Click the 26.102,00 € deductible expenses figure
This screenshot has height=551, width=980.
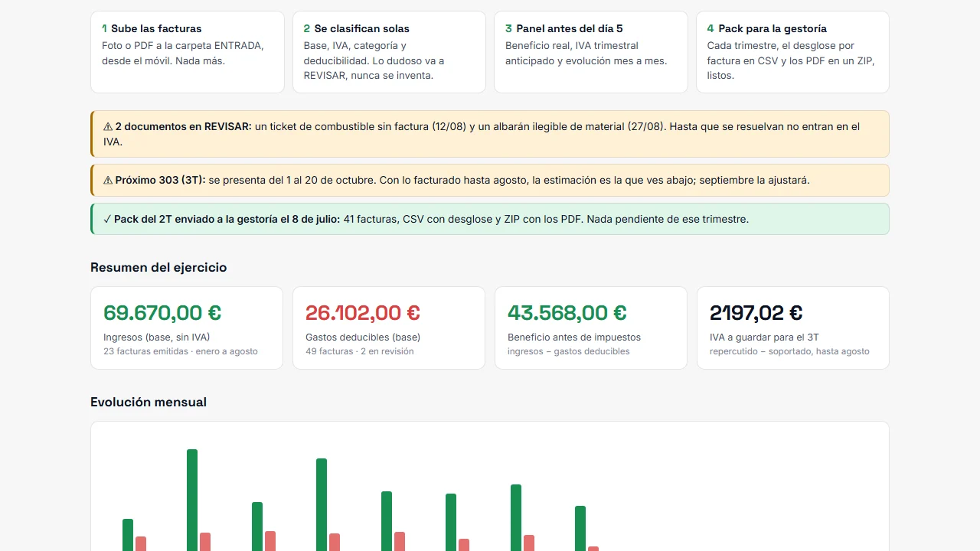point(363,312)
